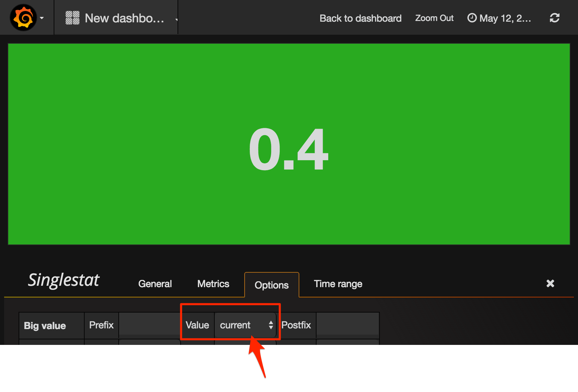Click the clock icon for time picker
578x392 pixels.
point(472,18)
